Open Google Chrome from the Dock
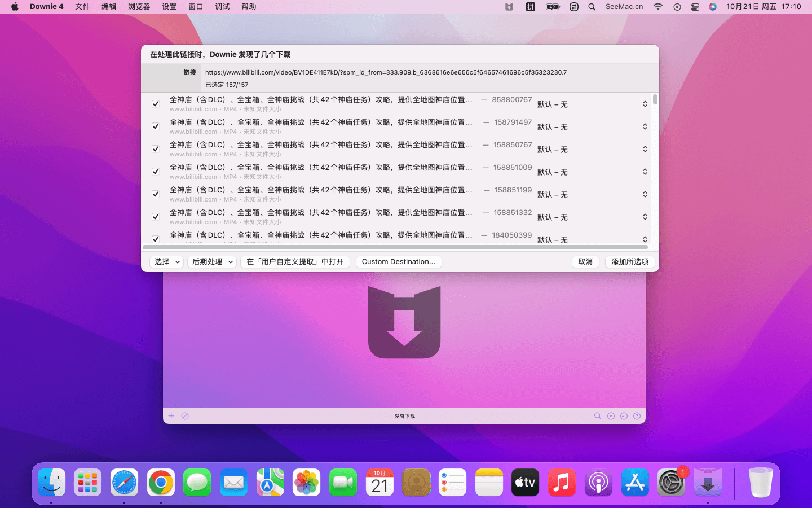The height and width of the screenshot is (508, 812). pos(161,483)
